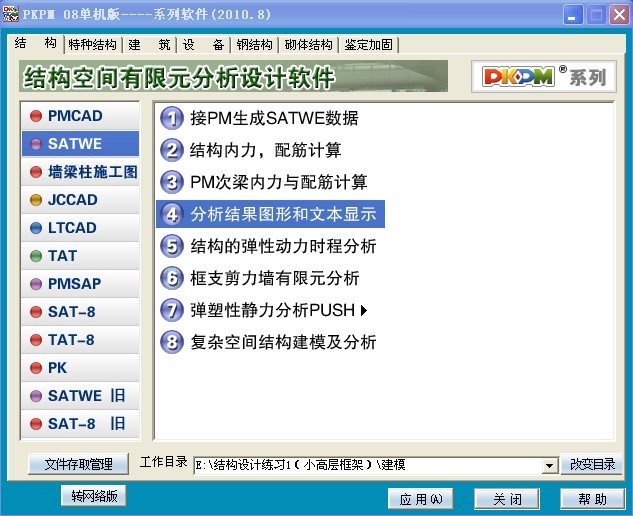Click the 改变目录 button

point(592,464)
